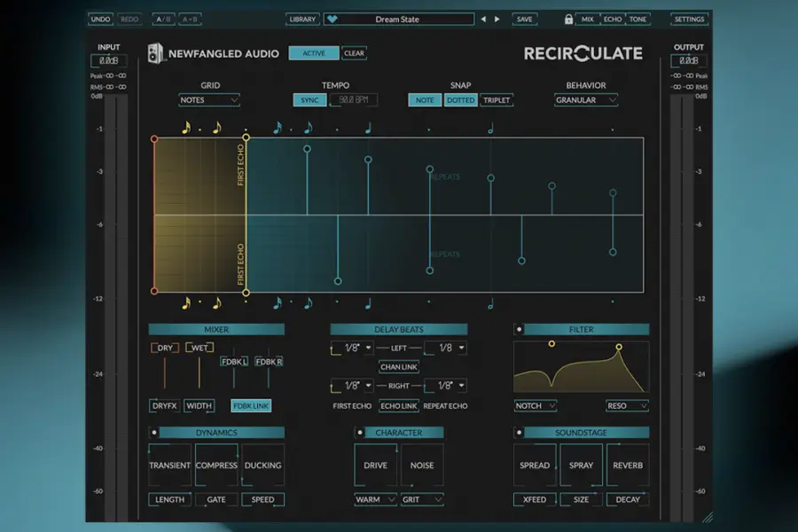Open the RESO filter type dropdown
The image size is (798, 532).
tap(627, 406)
